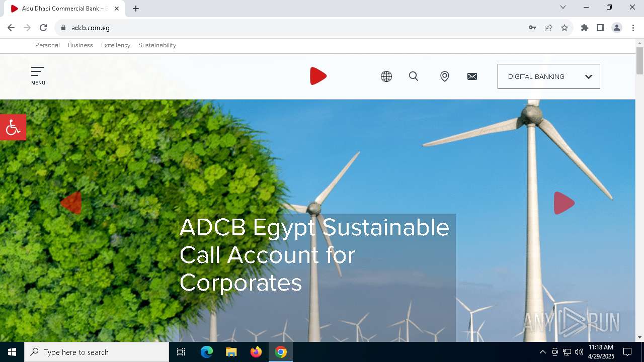This screenshot has height=362, width=644.
Task: Click the address bar URL
Action: 91,28
